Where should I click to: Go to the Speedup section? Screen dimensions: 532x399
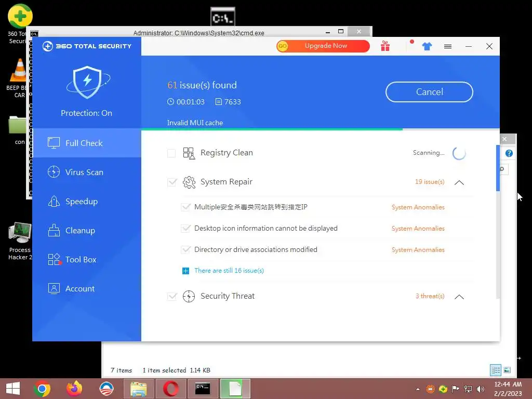tap(87, 201)
